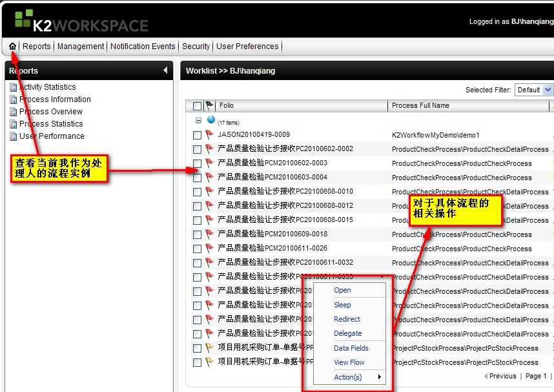The height and width of the screenshot is (392, 554).
Task: Open the Process Overview report icon
Action: click(x=13, y=112)
